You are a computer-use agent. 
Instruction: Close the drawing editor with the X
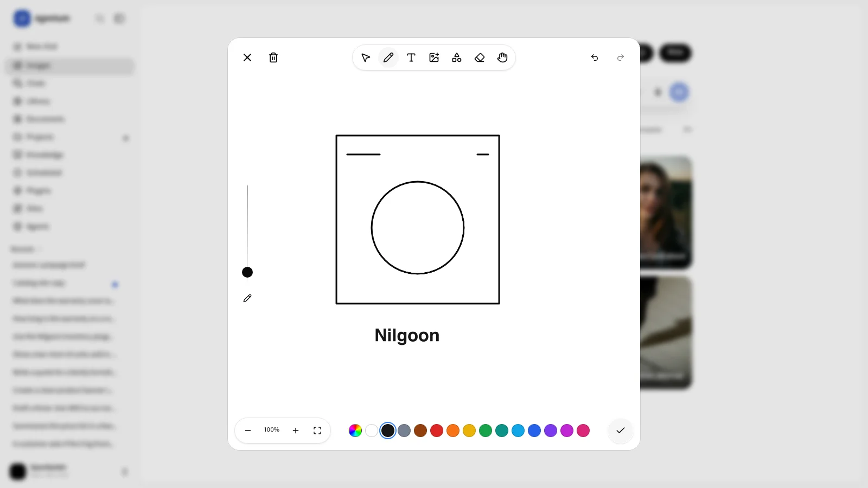pyautogui.click(x=247, y=57)
